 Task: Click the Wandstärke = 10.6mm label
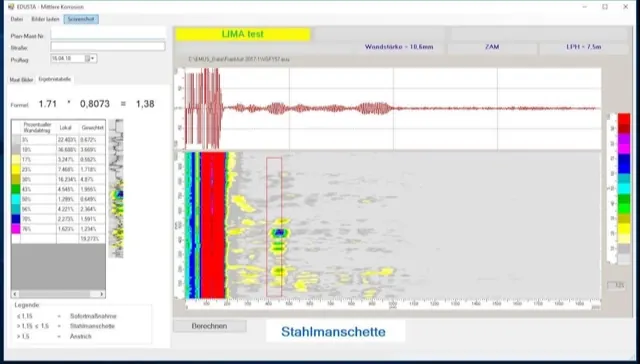pos(399,47)
